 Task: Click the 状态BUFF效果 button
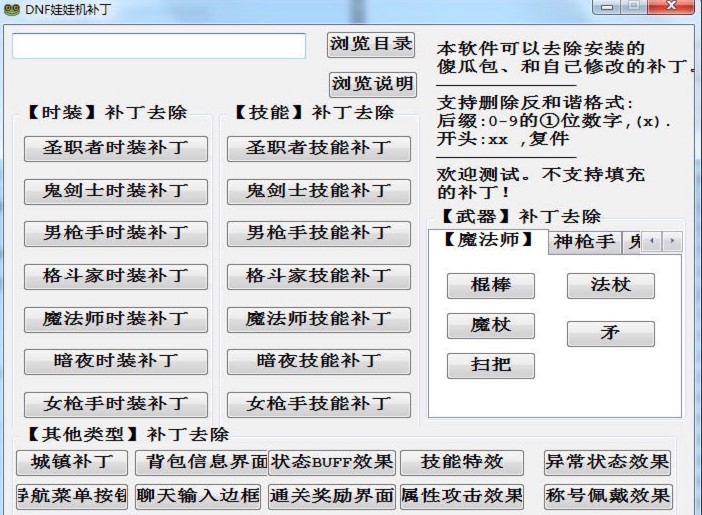tap(332, 463)
